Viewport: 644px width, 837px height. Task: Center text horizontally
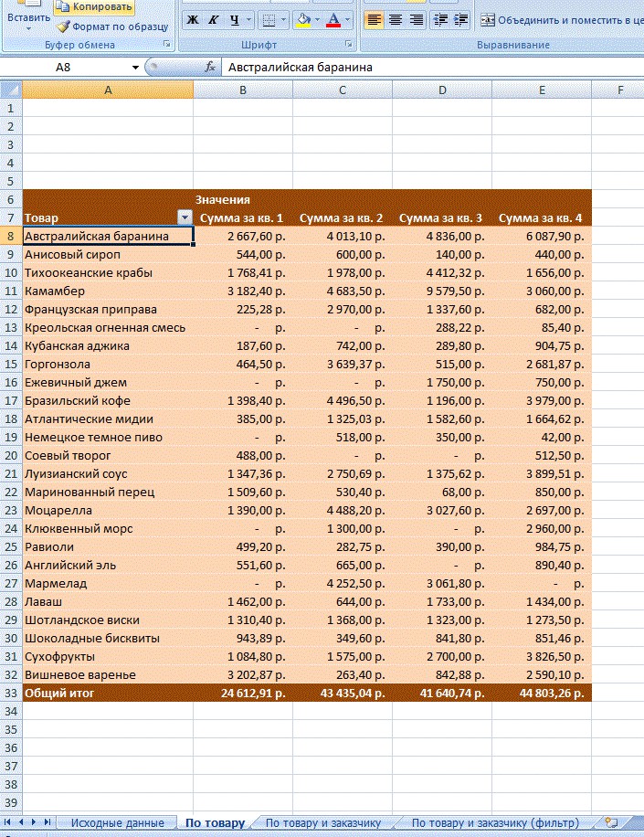(x=396, y=20)
